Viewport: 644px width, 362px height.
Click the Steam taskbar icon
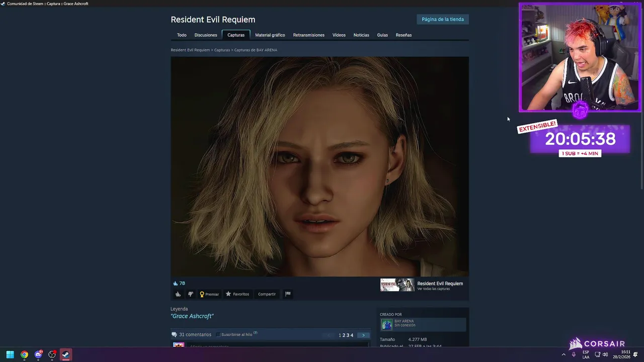(x=65, y=354)
